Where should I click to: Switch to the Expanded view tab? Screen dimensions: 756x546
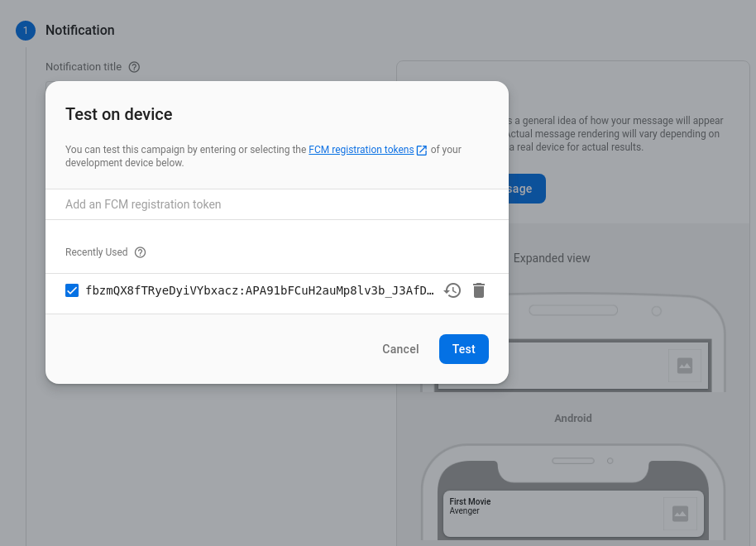coord(552,258)
